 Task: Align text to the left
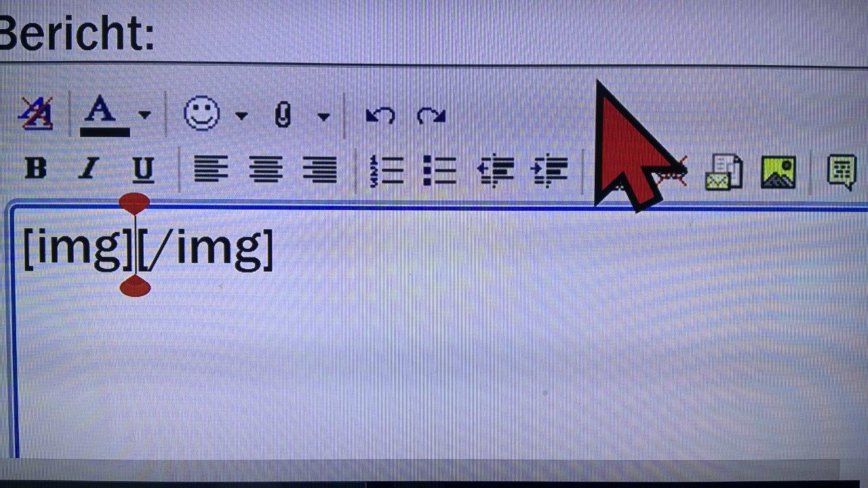[x=211, y=169]
